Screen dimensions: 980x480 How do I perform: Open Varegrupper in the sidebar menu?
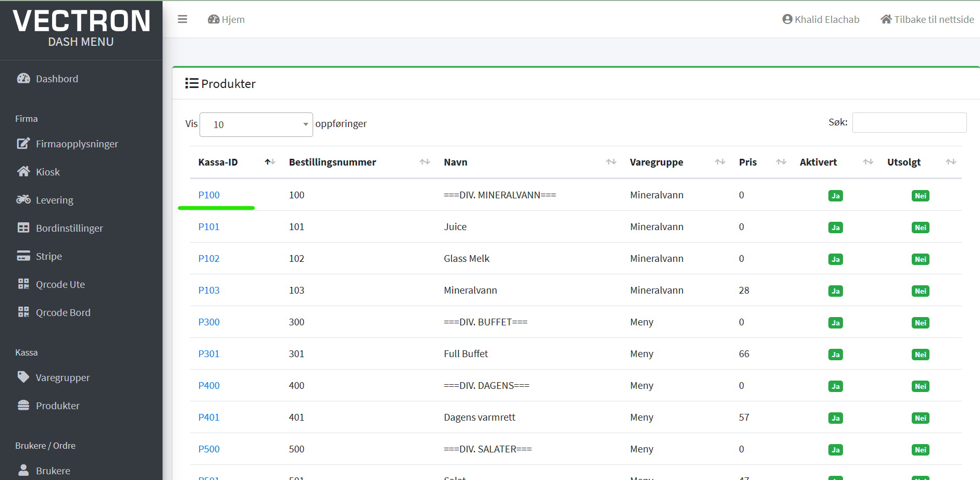pos(63,377)
